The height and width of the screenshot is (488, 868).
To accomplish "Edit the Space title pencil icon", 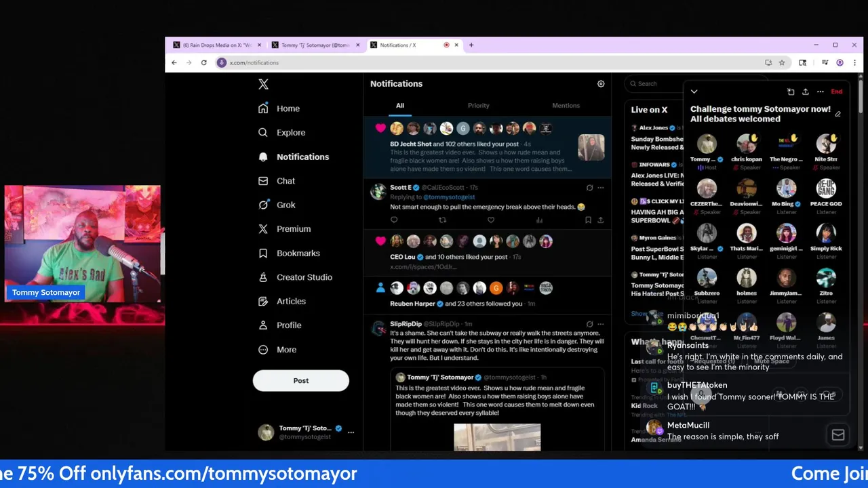I will [x=838, y=115].
